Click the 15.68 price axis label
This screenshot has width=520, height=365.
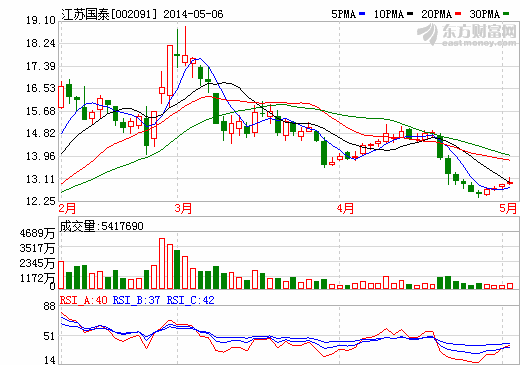(41, 111)
